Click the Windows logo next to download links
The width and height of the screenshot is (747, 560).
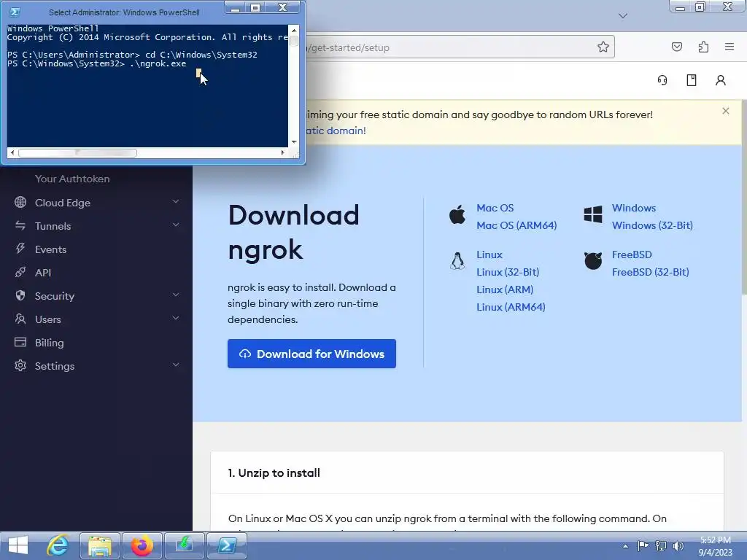click(x=592, y=215)
